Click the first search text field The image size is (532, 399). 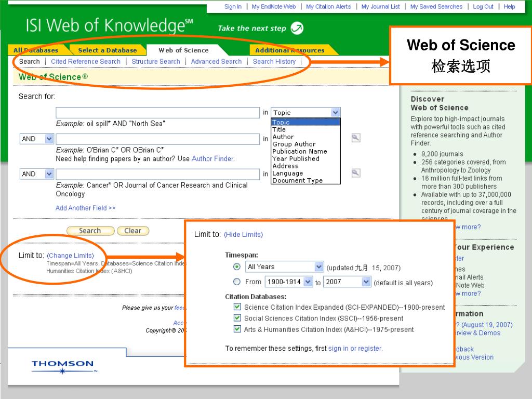[x=158, y=113]
